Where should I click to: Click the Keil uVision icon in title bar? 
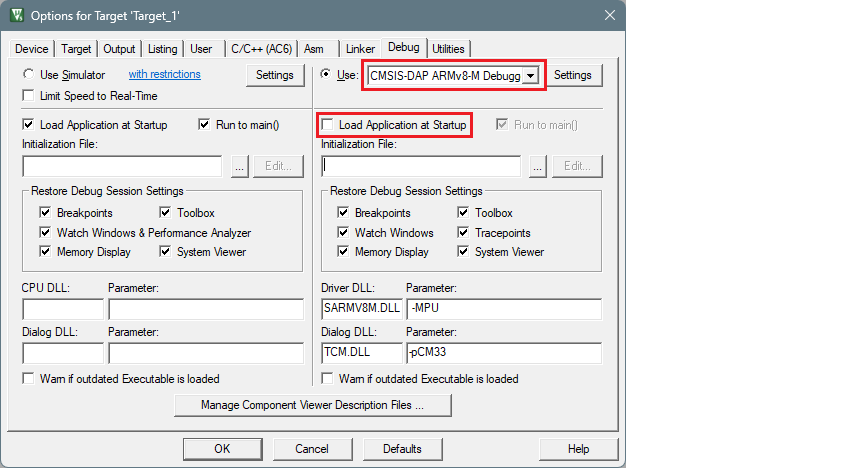tap(17, 15)
